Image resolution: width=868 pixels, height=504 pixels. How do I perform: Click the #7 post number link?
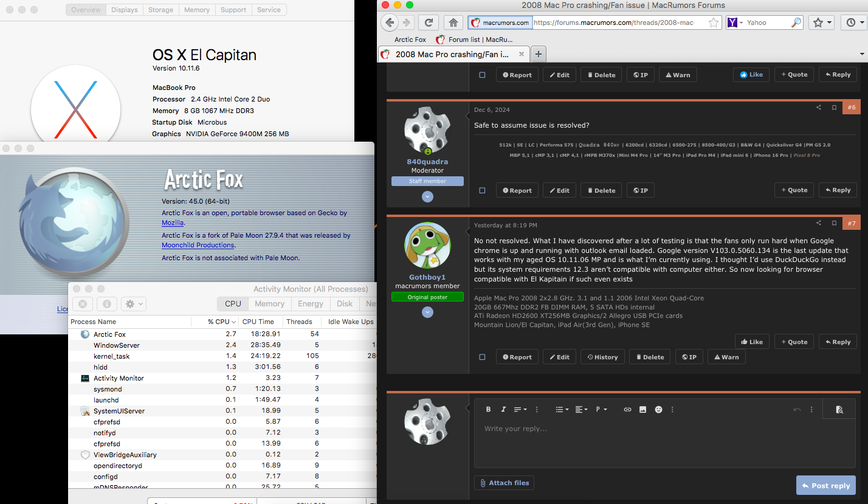[x=851, y=223]
